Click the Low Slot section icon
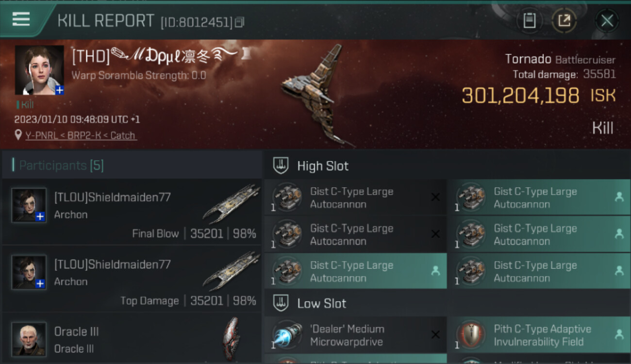Image resolution: width=631 pixels, height=364 pixels. tap(281, 303)
